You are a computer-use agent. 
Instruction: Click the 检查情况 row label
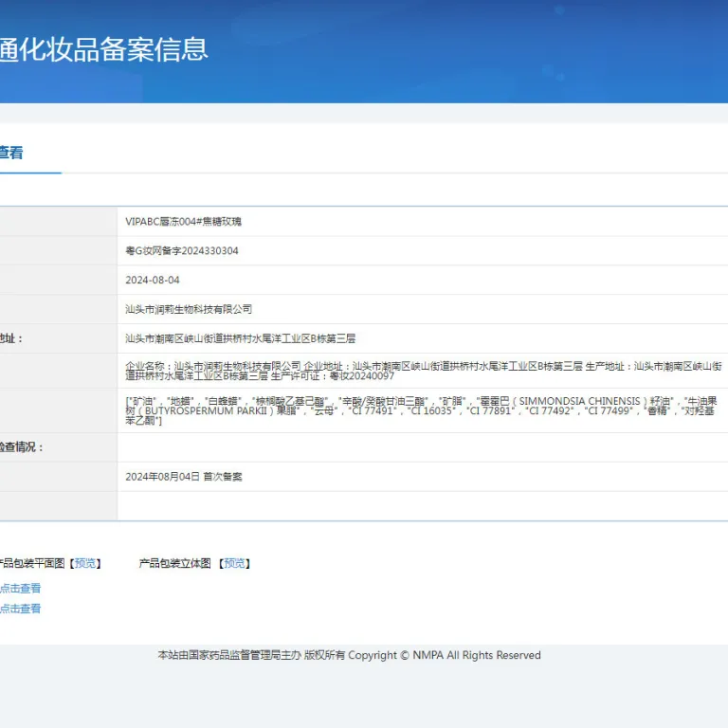pos(22,447)
